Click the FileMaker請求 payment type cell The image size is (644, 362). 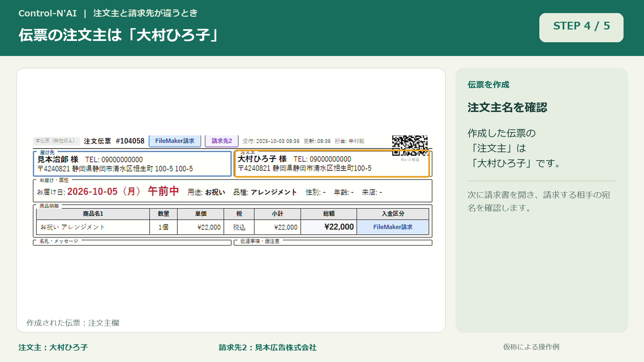coord(393,227)
